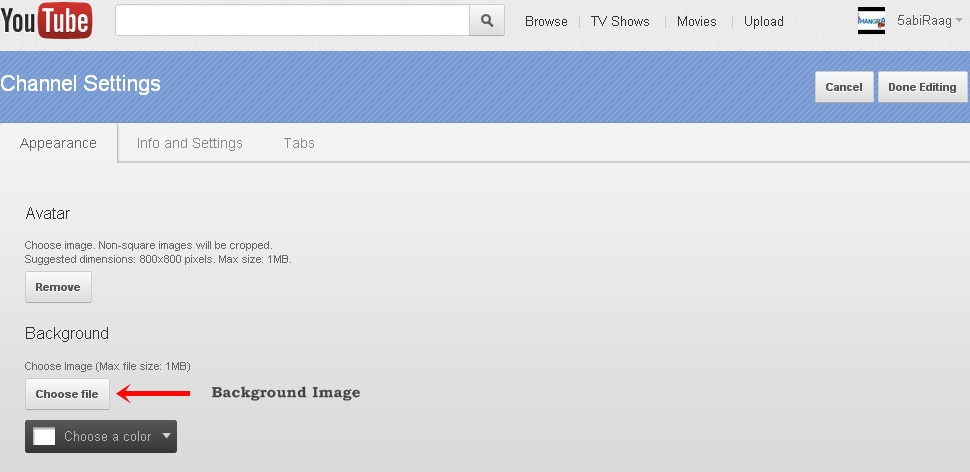Click the white background color swatch

tap(44, 437)
